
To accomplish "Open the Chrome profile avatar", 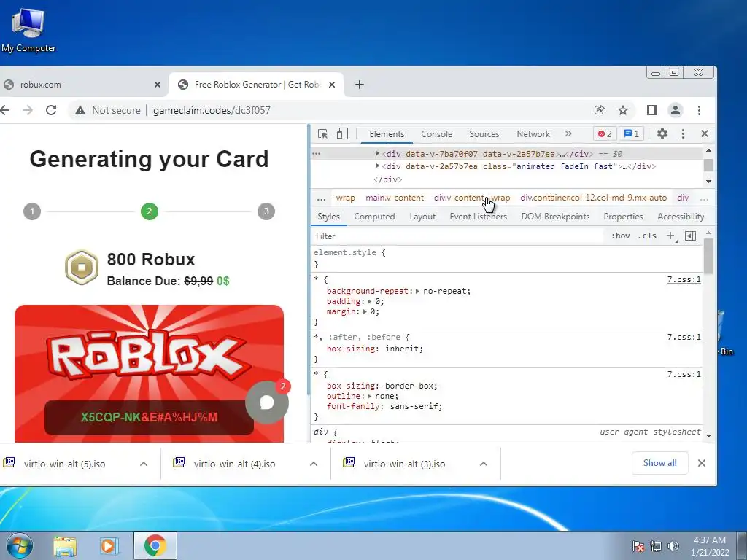I will click(x=675, y=110).
